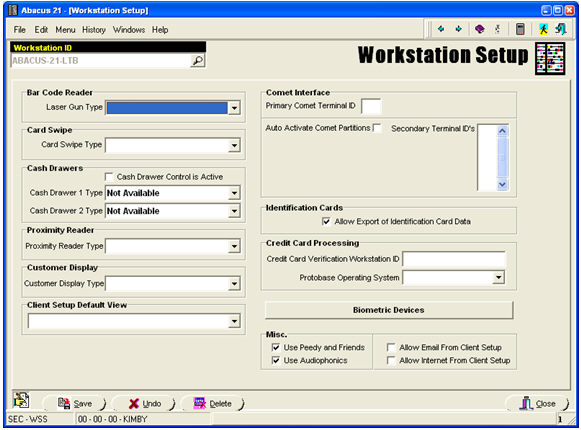This screenshot has width=581, height=430.
Task: Check Allow Email From Client Setup
Action: coord(391,347)
